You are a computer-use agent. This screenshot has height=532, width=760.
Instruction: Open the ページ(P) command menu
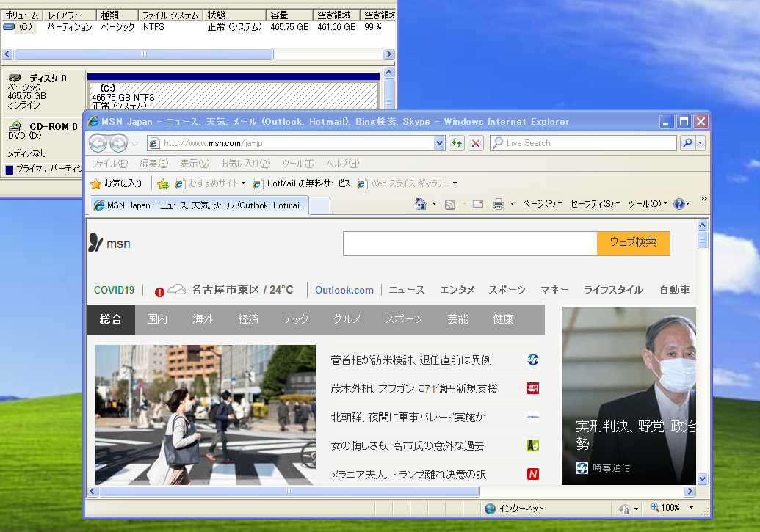click(x=542, y=204)
